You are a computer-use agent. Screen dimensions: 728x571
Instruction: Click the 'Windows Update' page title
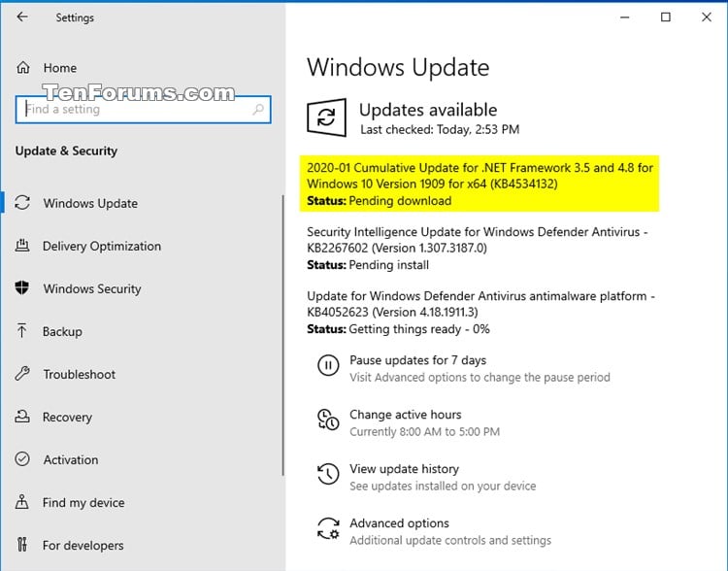[x=398, y=67]
